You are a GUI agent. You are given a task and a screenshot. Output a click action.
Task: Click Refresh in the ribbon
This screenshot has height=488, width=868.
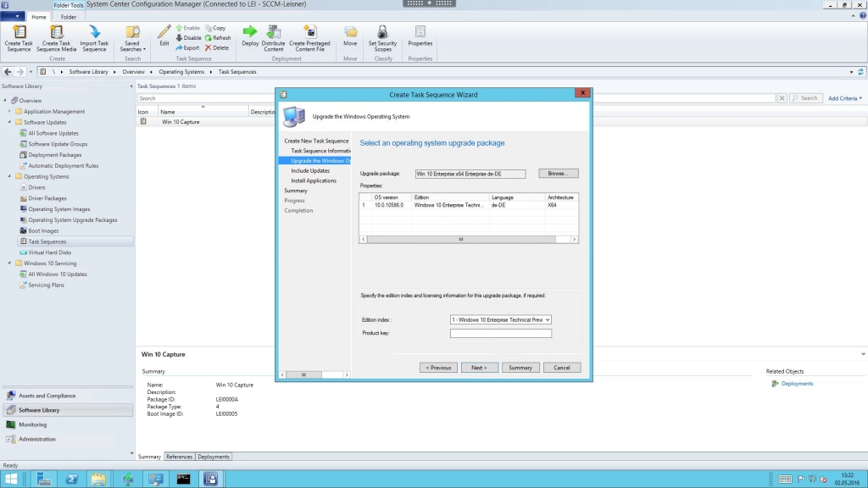pyautogui.click(x=218, y=37)
